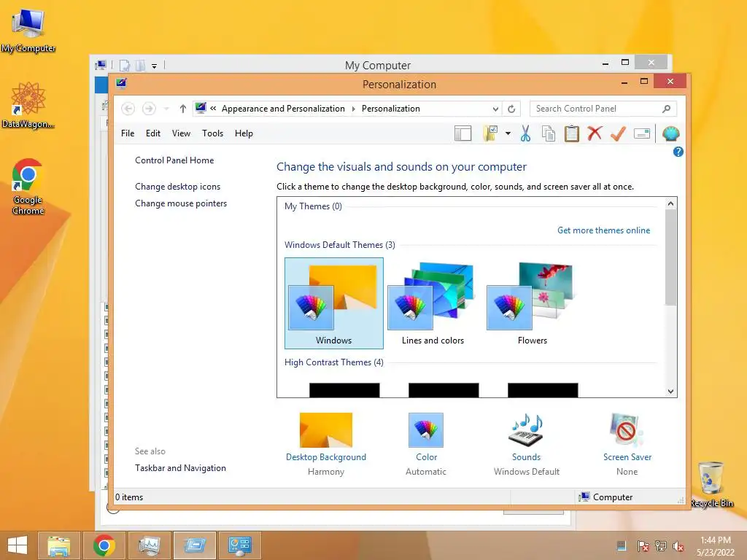Go up one level with Up arrow
The width and height of the screenshot is (747, 560).
pyautogui.click(x=183, y=109)
